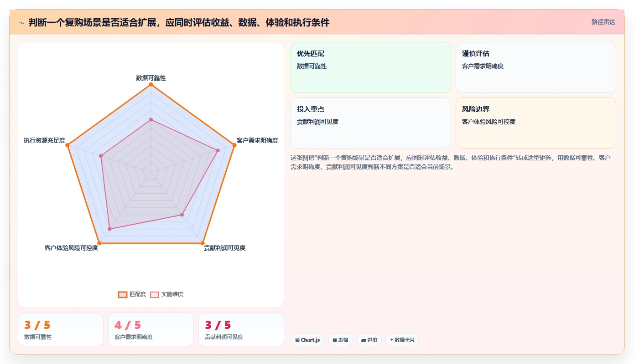Click the pink point on the 执行资源充足度 axis
The image size is (634, 364).
[x=101, y=156]
